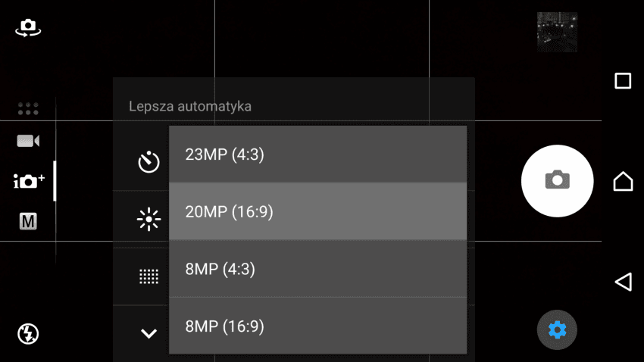644x362 pixels.
Task: Choose 8MP (4:3) resolution
Action: pos(317,269)
